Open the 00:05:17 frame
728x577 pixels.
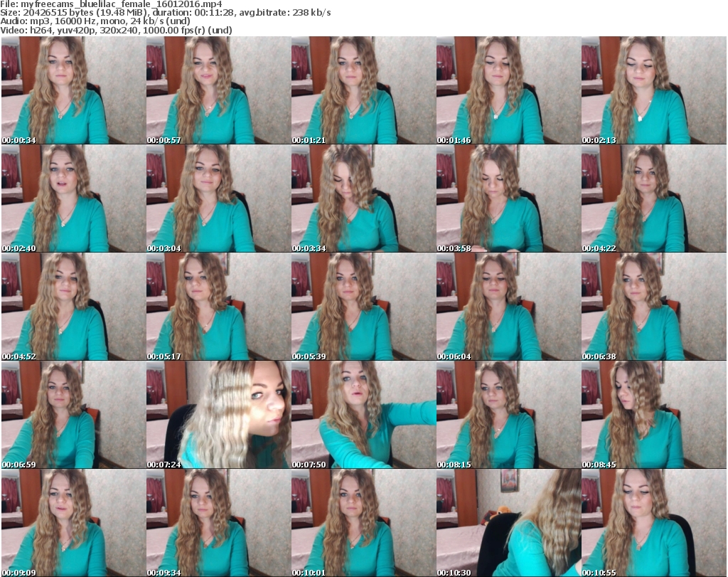click(219, 307)
